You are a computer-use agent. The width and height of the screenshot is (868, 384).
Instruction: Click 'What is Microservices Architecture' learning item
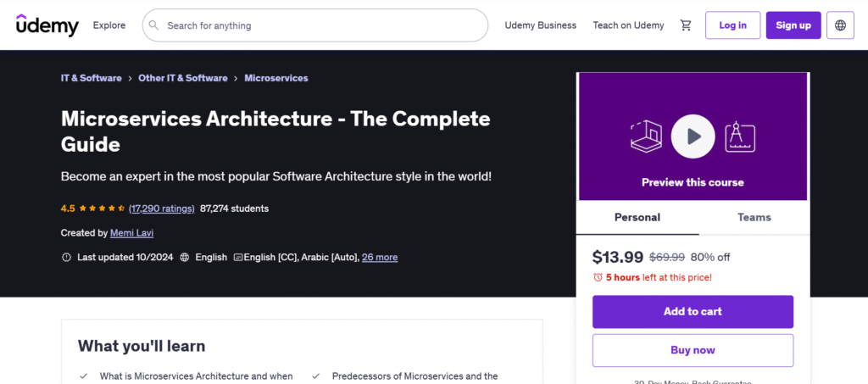196,376
